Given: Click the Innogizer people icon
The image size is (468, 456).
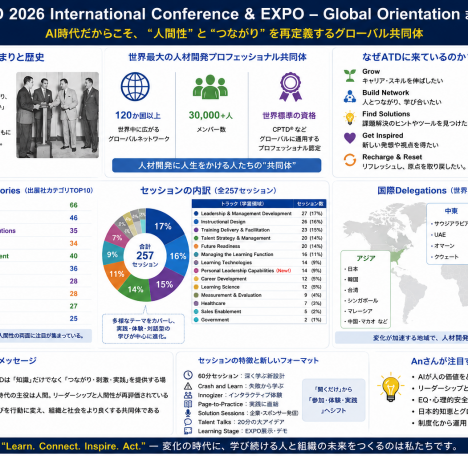Looking at the screenshot, I should (188, 395).
